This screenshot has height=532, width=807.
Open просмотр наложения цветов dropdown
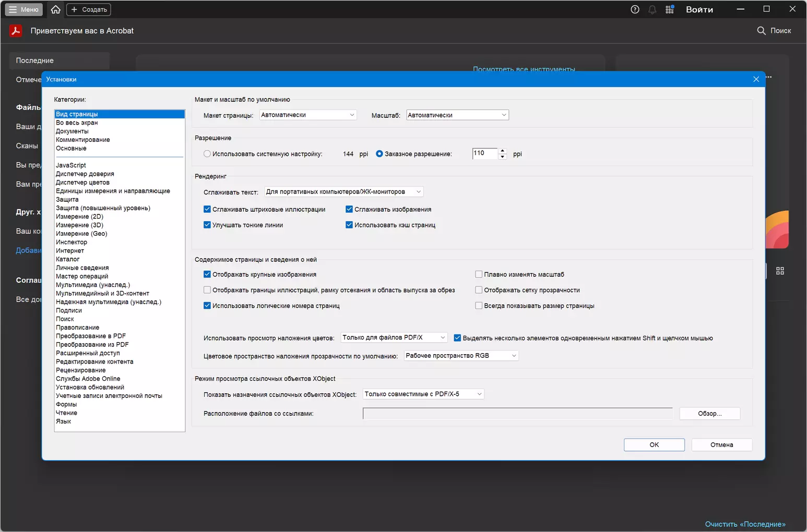coord(394,337)
